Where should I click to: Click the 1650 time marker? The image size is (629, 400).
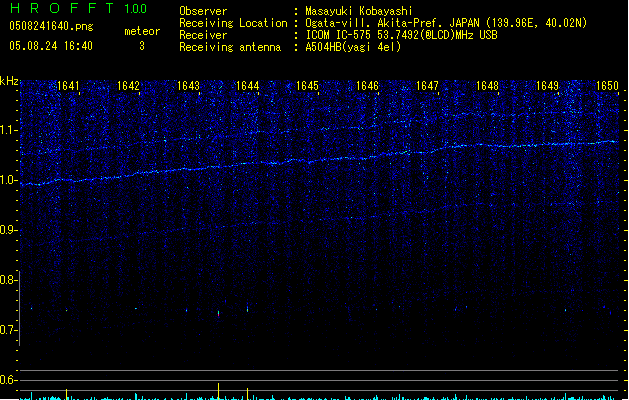click(607, 86)
